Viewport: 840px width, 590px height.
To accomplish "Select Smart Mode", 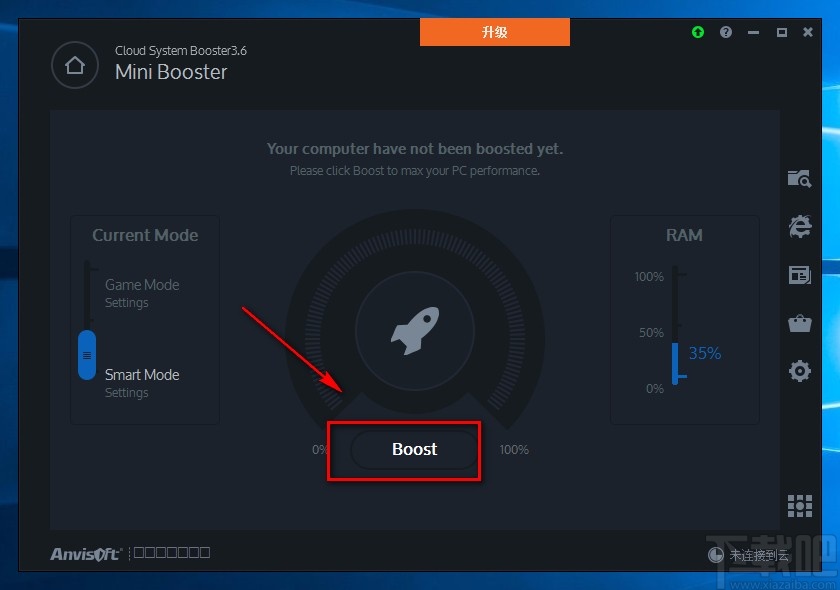I will click(x=142, y=375).
